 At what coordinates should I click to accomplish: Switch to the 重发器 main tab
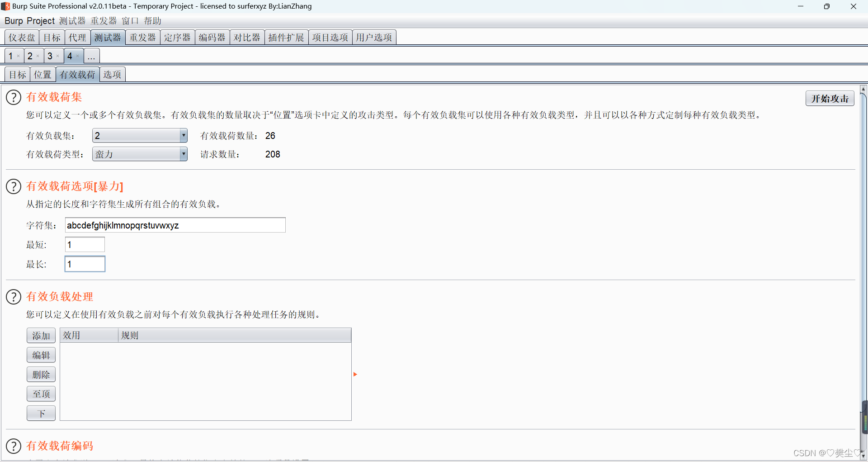pyautogui.click(x=142, y=38)
